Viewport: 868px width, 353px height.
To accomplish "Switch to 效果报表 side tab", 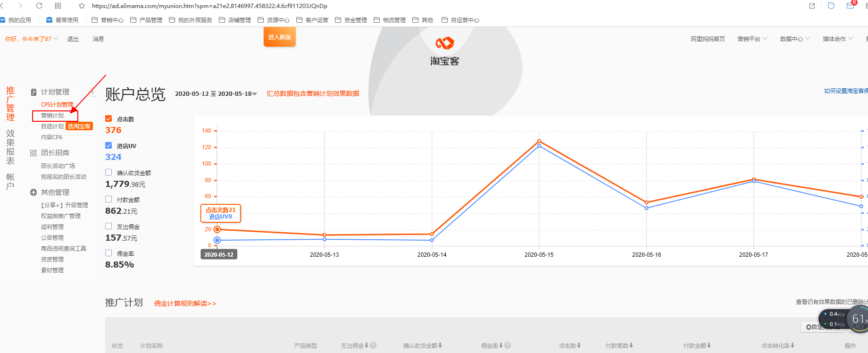I will (10, 147).
